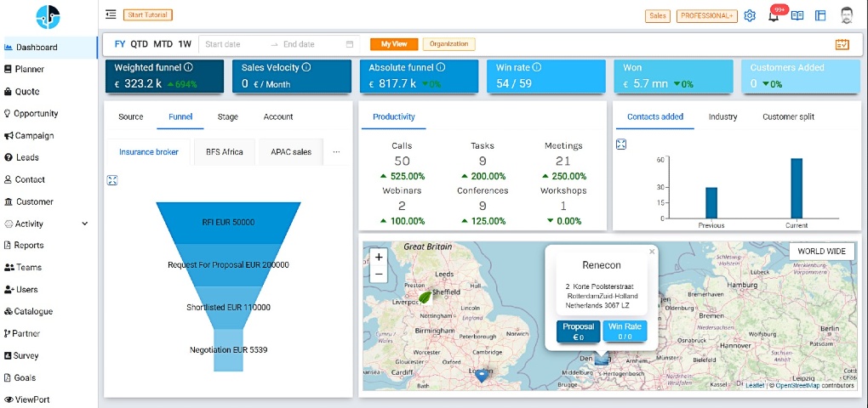Open settings gear icon

click(x=750, y=15)
